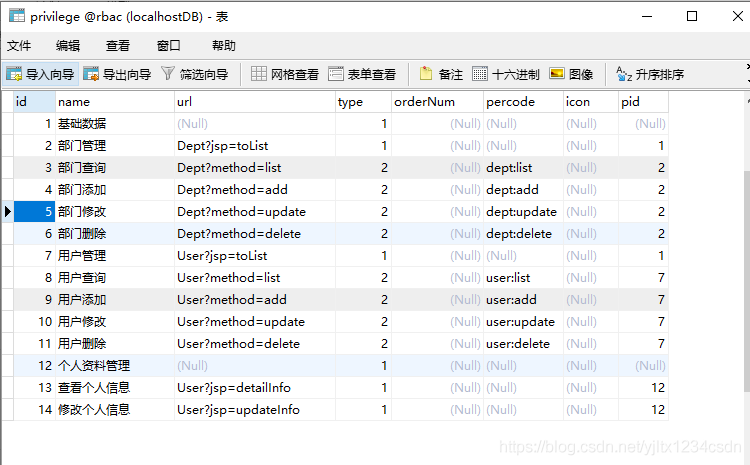The image size is (750, 465).
Task: Select the cell '部门添加'
Action: pos(115,190)
